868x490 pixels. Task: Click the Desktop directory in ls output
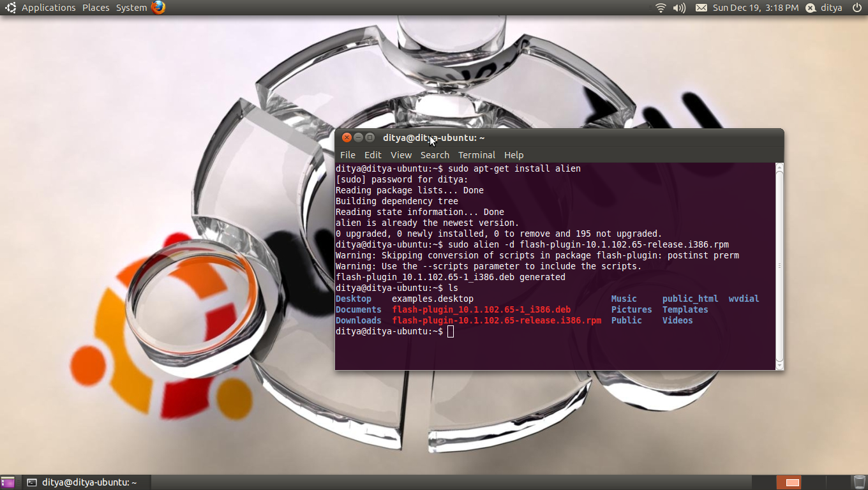click(x=354, y=299)
